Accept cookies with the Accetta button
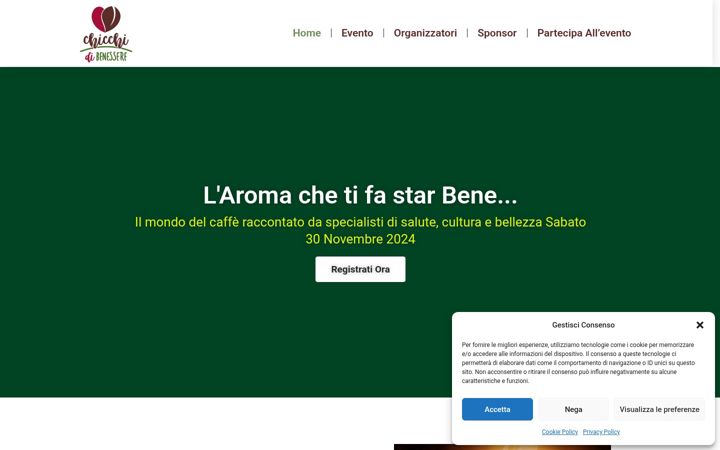 point(497,409)
